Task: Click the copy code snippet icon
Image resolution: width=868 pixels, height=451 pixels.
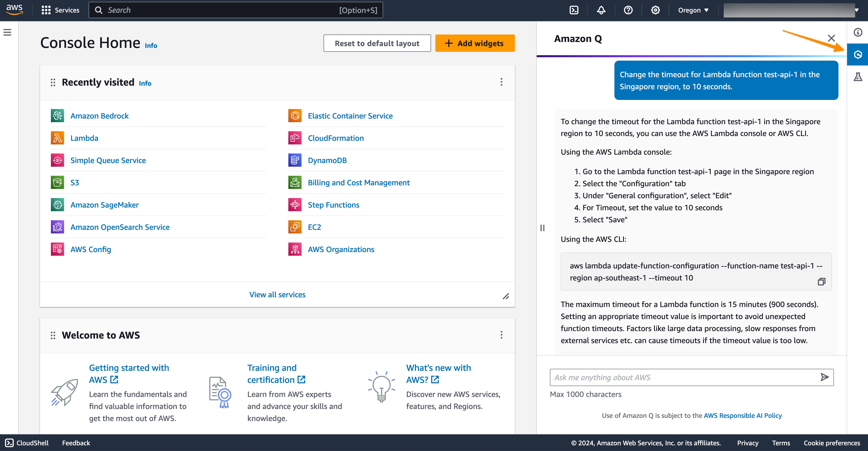Action: [x=821, y=282]
